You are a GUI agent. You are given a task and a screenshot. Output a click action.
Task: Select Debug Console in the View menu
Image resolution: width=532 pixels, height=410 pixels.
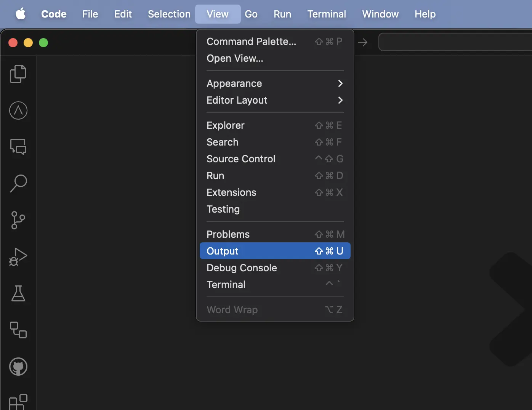275,268
